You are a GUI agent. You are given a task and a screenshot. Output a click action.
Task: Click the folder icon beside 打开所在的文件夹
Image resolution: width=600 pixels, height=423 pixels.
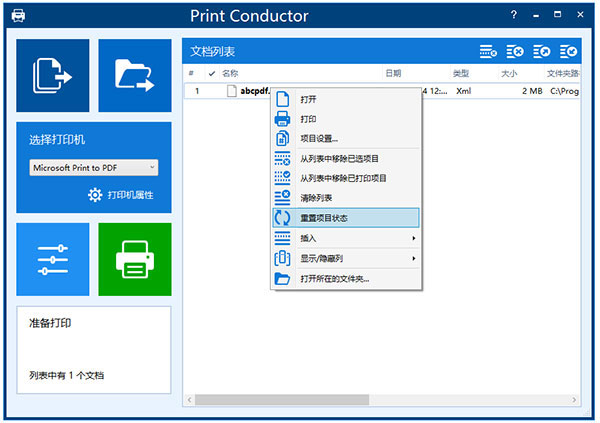click(282, 279)
